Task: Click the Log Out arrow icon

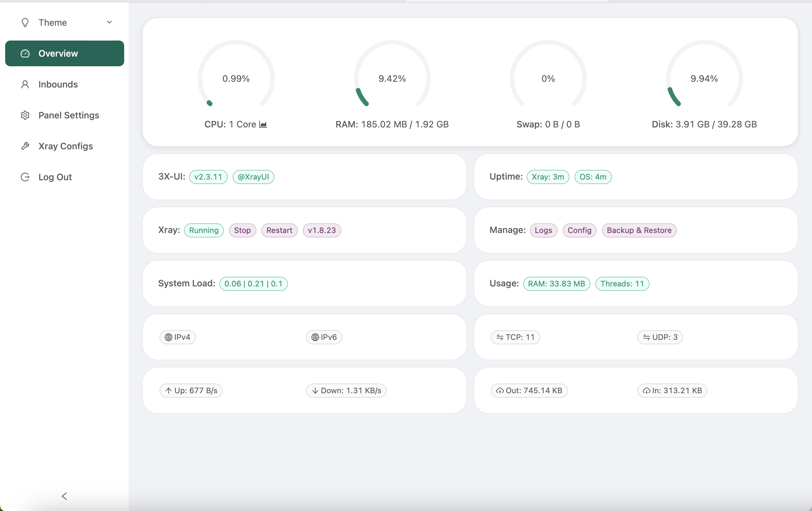Action: tap(25, 177)
